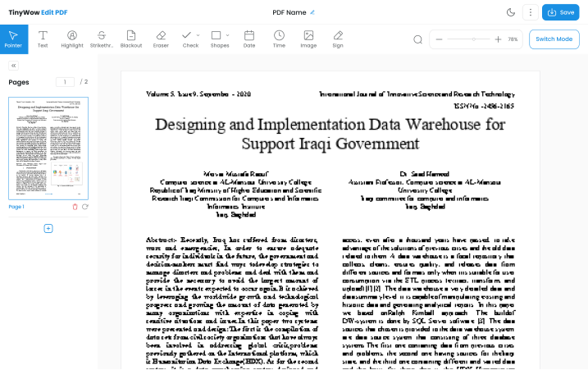Expand the Shapes dropdown
The height and width of the screenshot is (370, 588).
tap(220, 39)
